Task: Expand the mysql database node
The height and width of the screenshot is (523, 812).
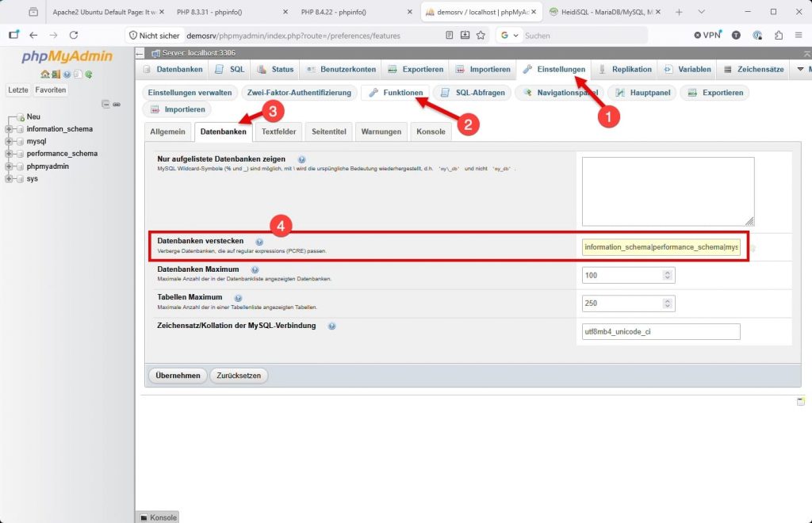Action: point(9,141)
